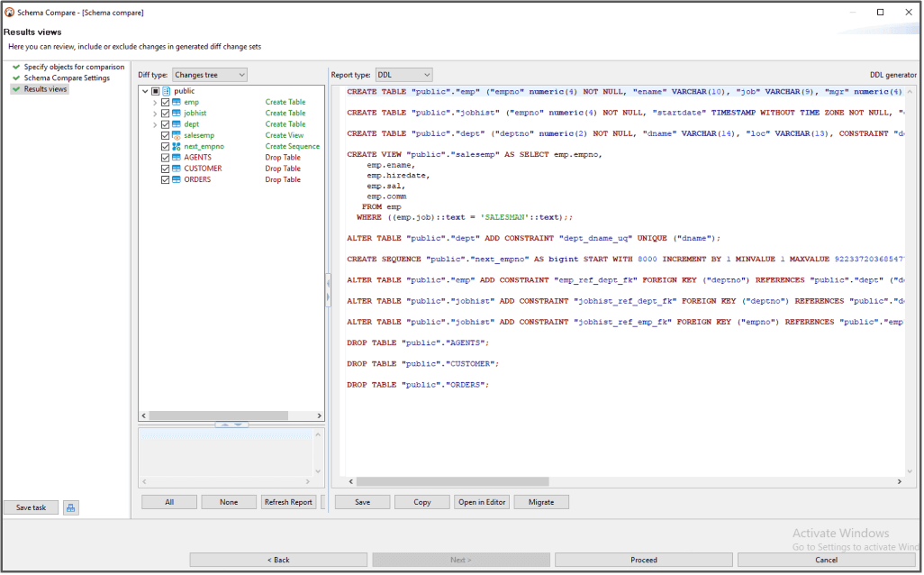Toggle the public schema checkbox

155,91
